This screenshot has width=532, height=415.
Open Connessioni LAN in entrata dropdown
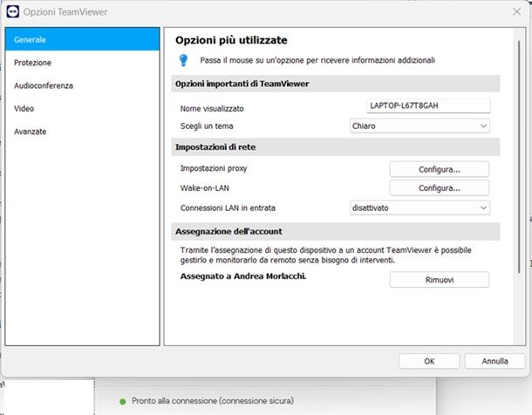click(419, 207)
